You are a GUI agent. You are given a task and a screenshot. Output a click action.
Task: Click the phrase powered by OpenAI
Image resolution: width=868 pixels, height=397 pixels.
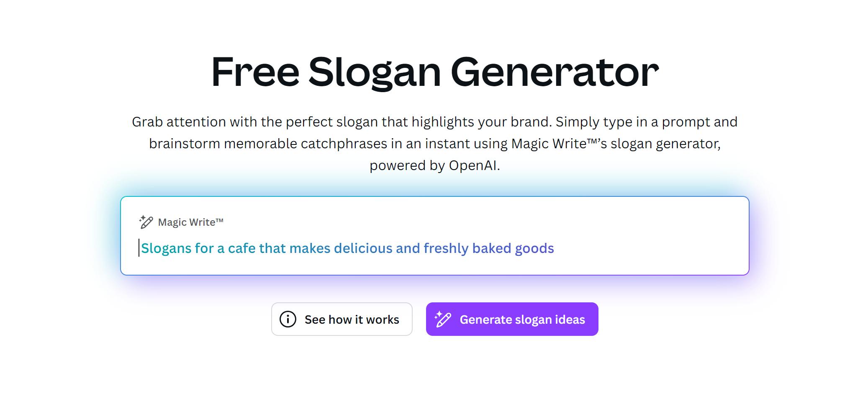(434, 166)
